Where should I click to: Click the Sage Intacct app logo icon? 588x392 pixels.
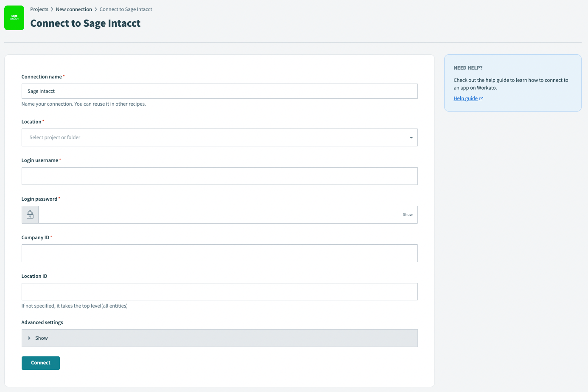pyautogui.click(x=14, y=18)
